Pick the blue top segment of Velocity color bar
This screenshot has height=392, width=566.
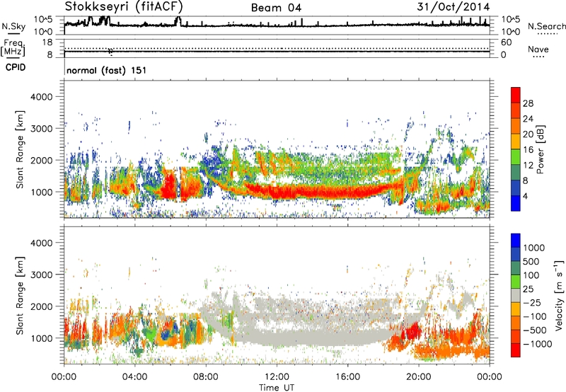pos(516,241)
